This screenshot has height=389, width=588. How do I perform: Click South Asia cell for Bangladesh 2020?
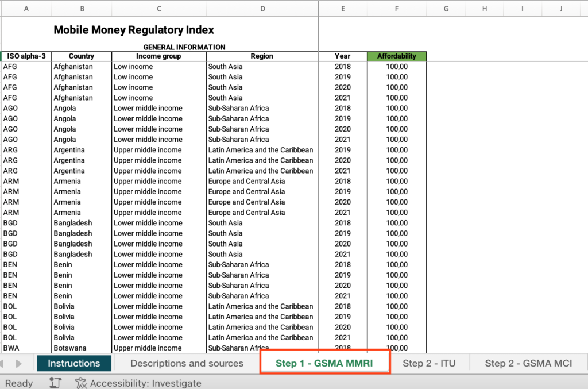pyautogui.click(x=262, y=244)
